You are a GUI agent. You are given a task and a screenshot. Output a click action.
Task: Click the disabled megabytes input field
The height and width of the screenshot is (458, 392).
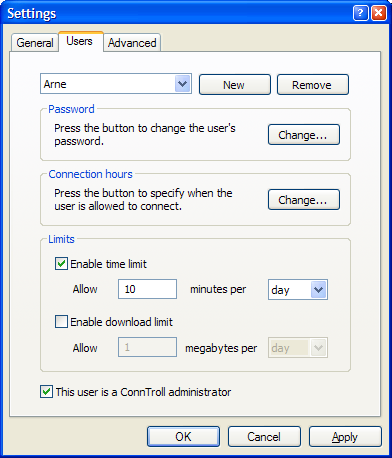point(147,347)
